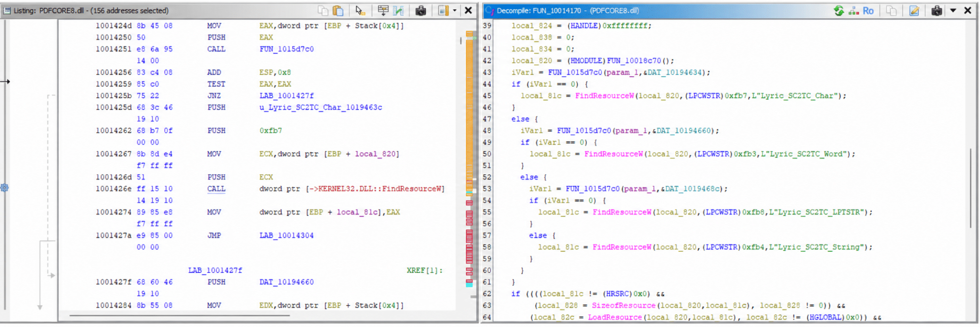Open the AST control flow graph icon
Image resolution: width=980 pixels, height=327 pixels.
[x=854, y=10]
